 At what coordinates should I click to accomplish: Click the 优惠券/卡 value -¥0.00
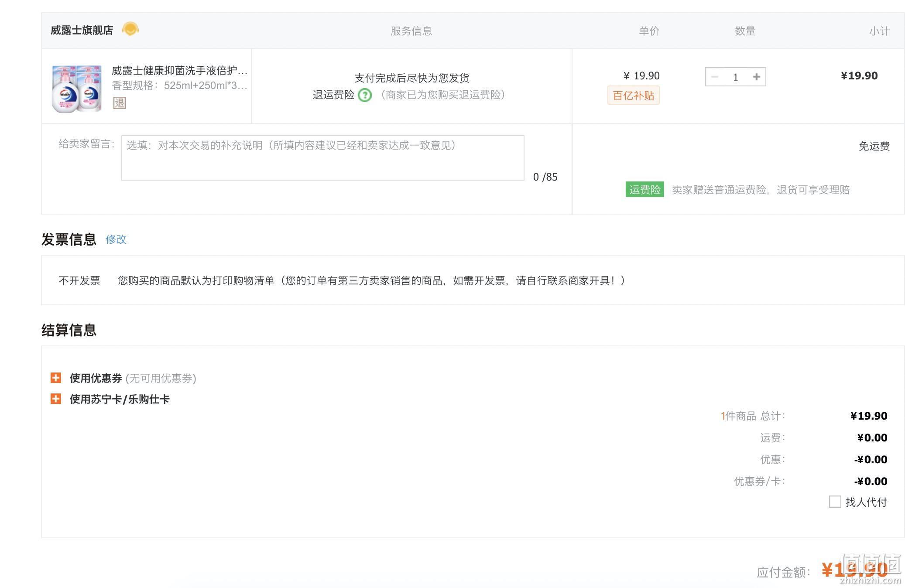[x=871, y=481]
